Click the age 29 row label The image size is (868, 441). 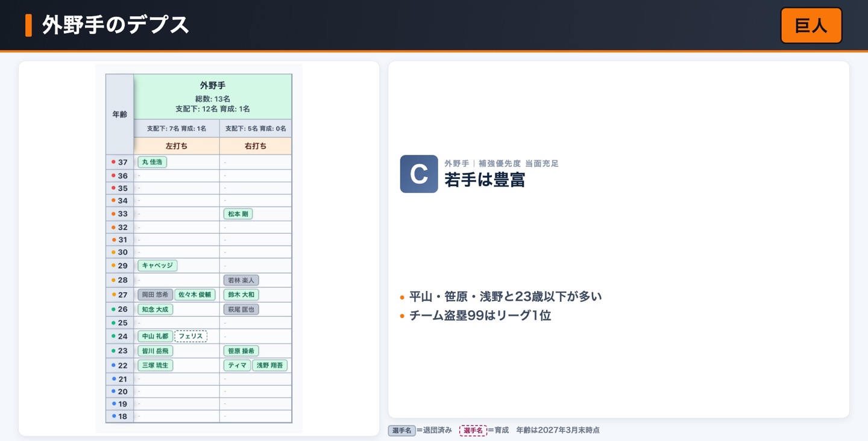120,266
